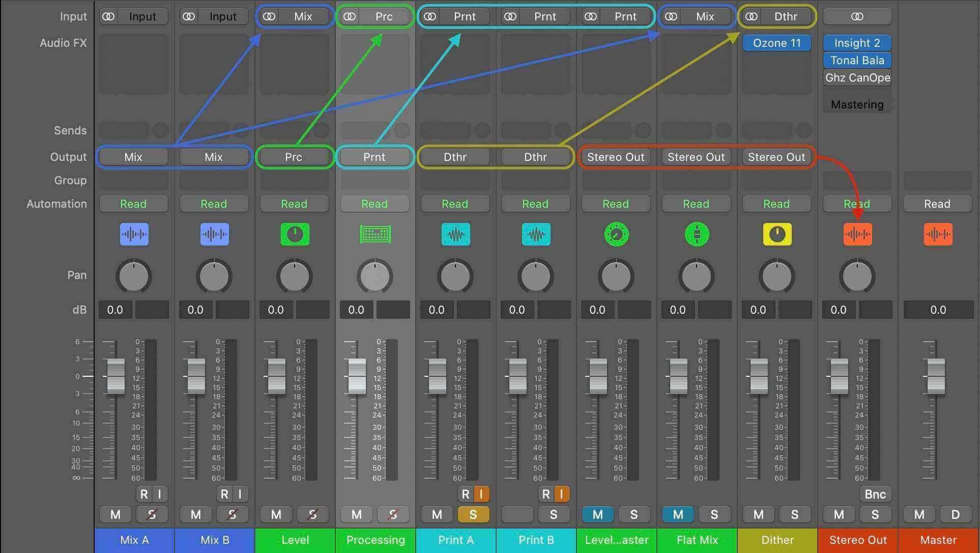Open Level Master Stereo Out output menu

click(616, 157)
